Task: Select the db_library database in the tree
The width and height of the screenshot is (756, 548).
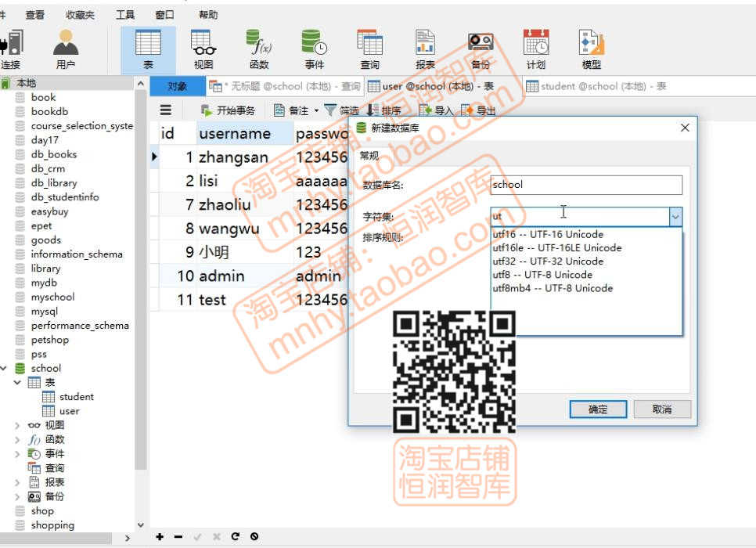Action: pos(54,183)
